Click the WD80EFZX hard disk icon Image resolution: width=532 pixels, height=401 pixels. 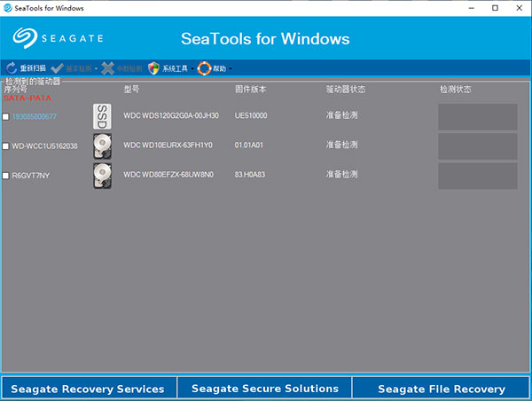point(102,176)
